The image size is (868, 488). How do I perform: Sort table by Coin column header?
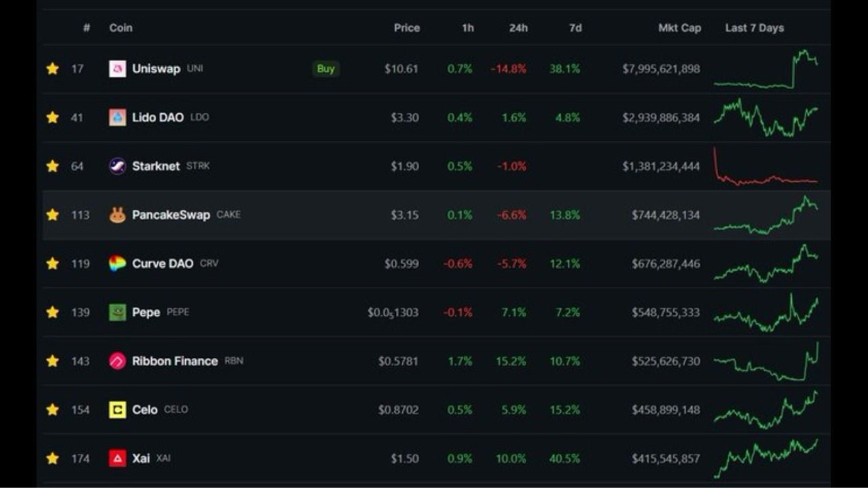[121, 28]
